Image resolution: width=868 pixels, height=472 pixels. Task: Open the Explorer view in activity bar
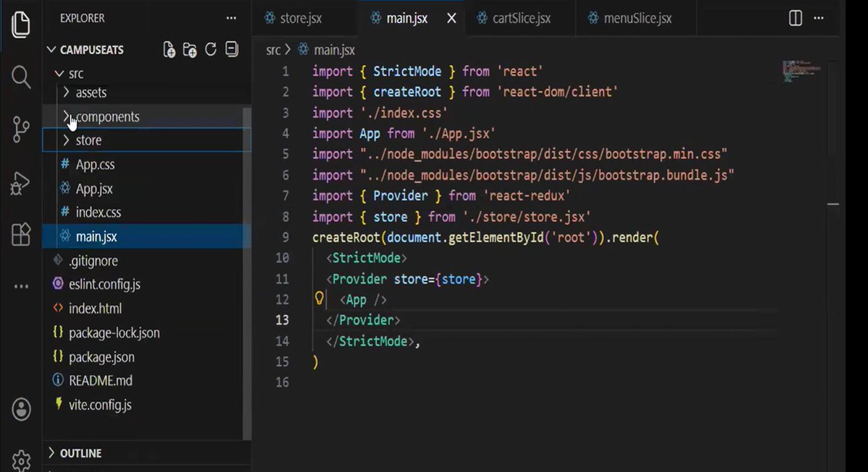coord(21,24)
